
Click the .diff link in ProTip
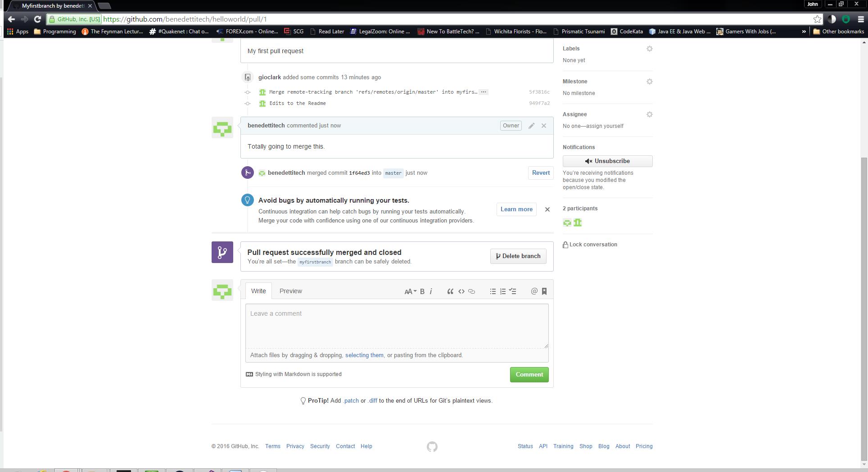point(372,401)
